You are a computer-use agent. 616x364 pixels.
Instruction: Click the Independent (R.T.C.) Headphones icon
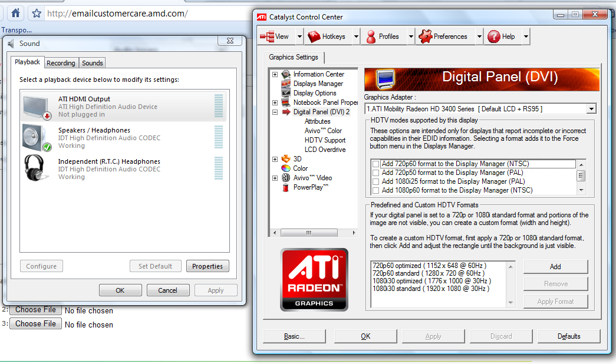(37, 168)
